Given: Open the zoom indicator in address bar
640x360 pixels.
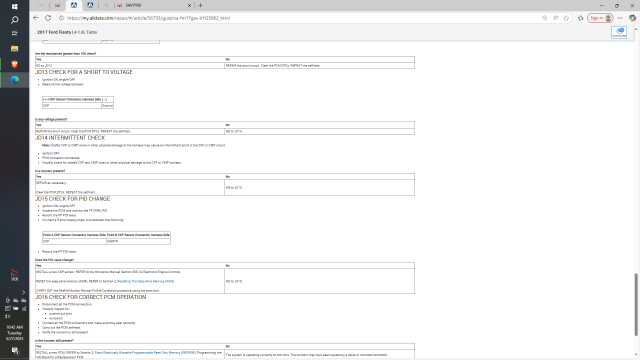Looking at the screenshot, I should 544,18.
